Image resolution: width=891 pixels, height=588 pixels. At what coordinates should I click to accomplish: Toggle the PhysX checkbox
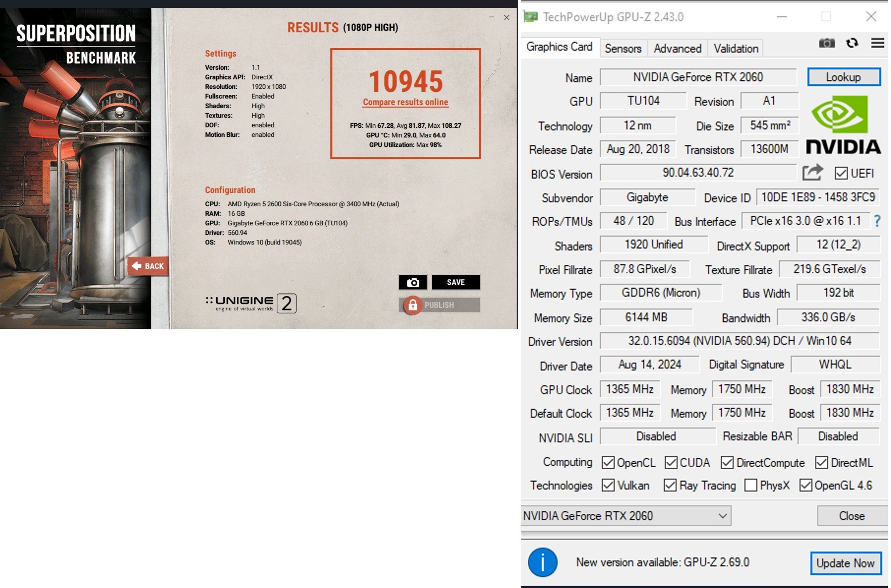(x=751, y=485)
